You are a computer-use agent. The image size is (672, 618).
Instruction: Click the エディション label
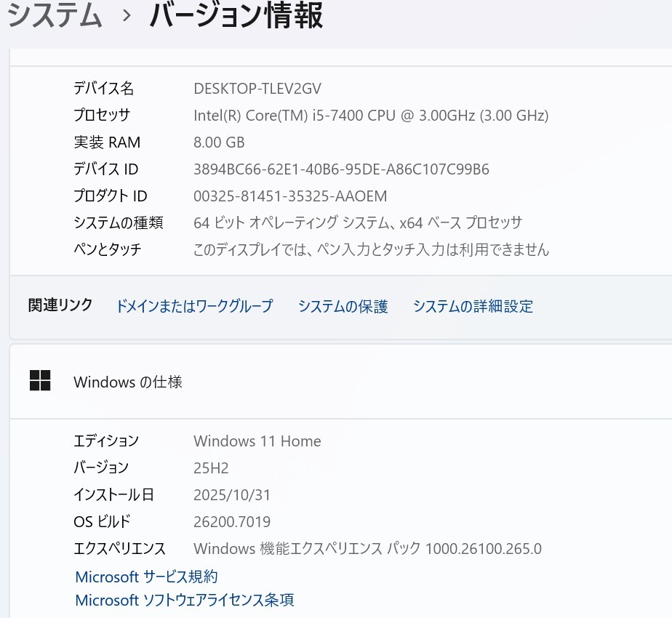tap(106, 441)
